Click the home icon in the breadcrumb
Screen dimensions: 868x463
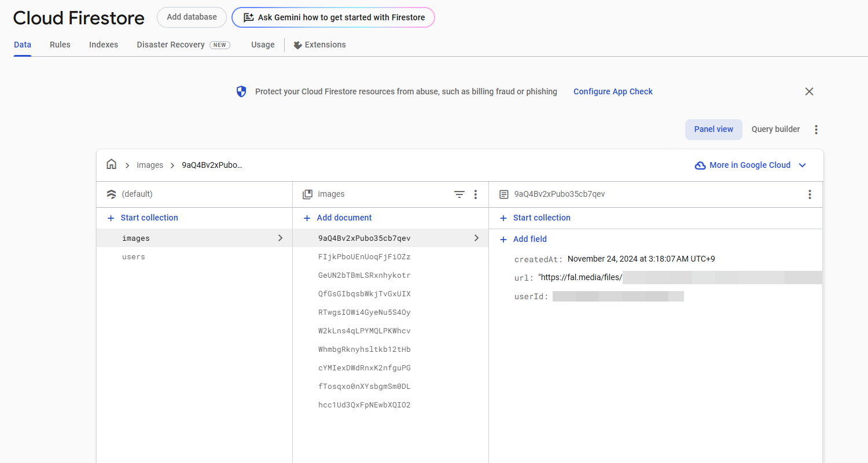click(x=111, y=164)
